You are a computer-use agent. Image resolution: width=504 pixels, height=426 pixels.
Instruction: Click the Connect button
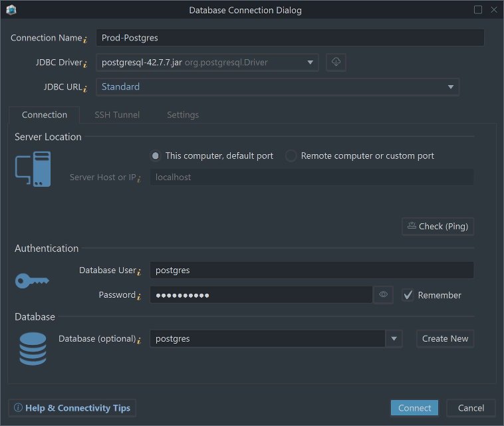pos(414,408)
